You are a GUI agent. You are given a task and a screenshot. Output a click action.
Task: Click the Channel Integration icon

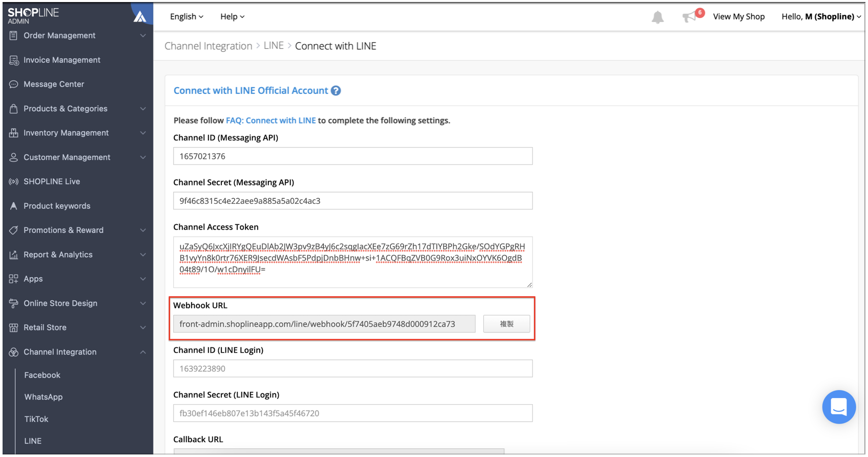(13, 352)
